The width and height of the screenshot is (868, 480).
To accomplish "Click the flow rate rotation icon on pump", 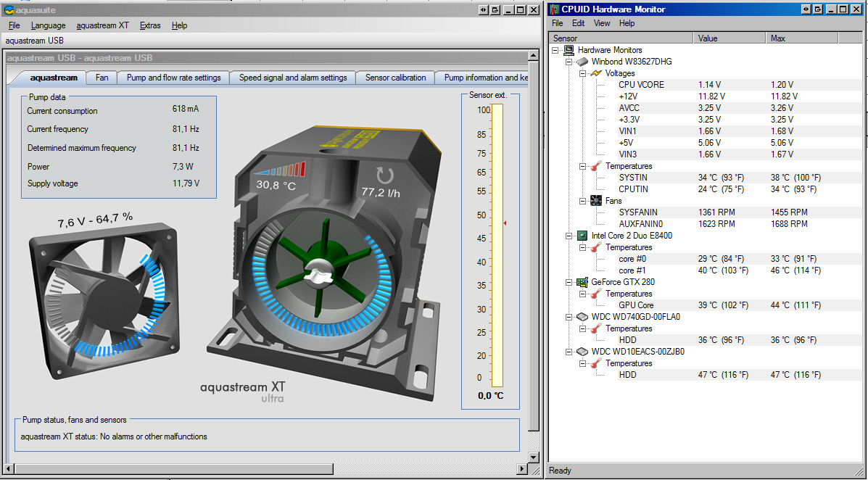I will 385,176.
